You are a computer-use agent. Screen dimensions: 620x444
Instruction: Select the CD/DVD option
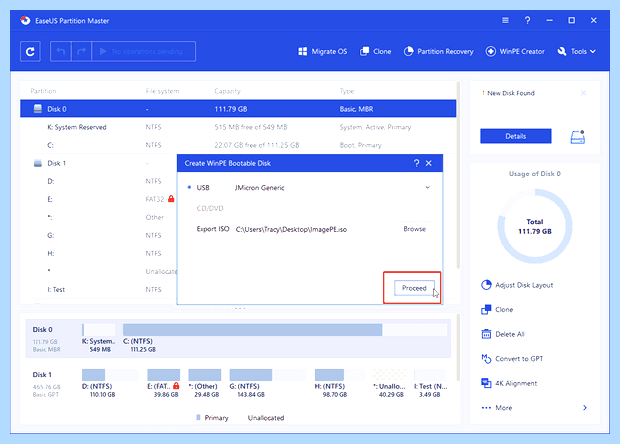point(210,208)
